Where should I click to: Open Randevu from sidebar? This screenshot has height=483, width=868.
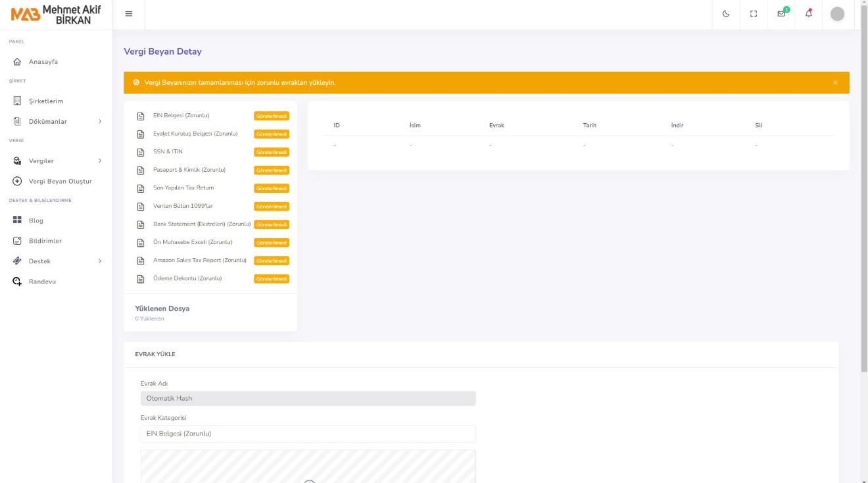point(42,282)
